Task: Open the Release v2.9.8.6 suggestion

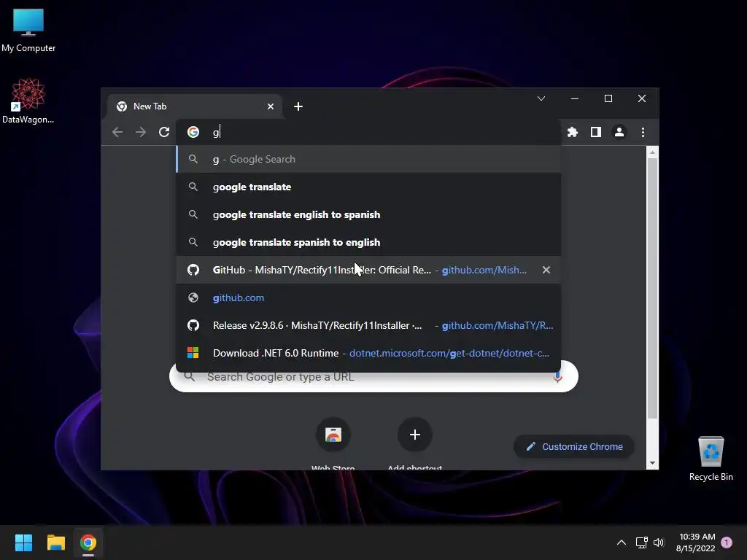Action: coord(368,325)
